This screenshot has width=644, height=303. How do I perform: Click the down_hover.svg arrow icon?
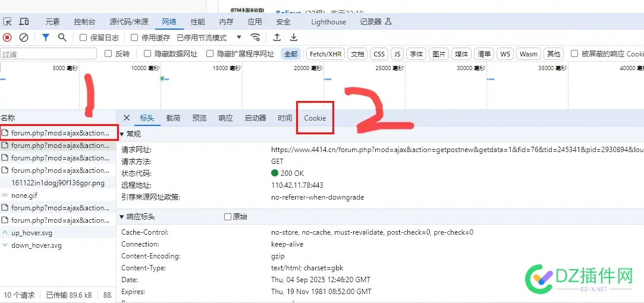[x=5, y=245]
